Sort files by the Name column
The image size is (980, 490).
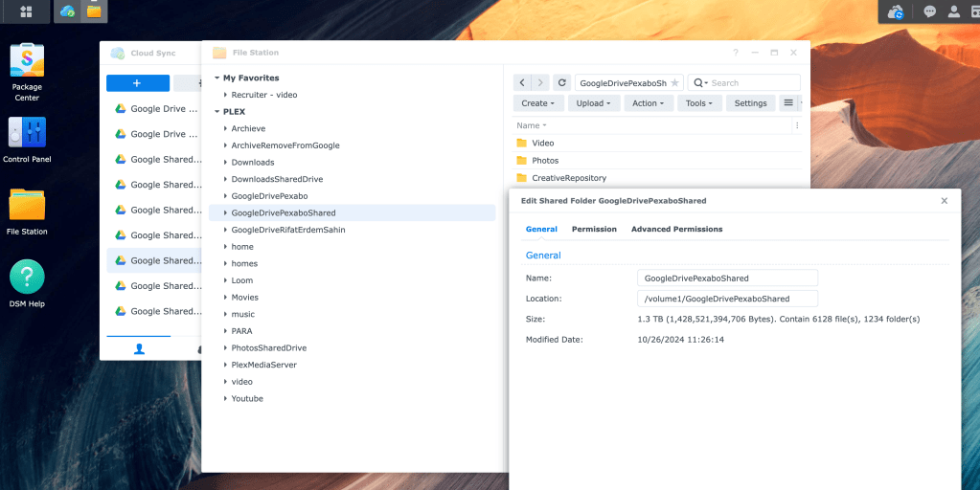pyautogui.click(x=532, y=125)
